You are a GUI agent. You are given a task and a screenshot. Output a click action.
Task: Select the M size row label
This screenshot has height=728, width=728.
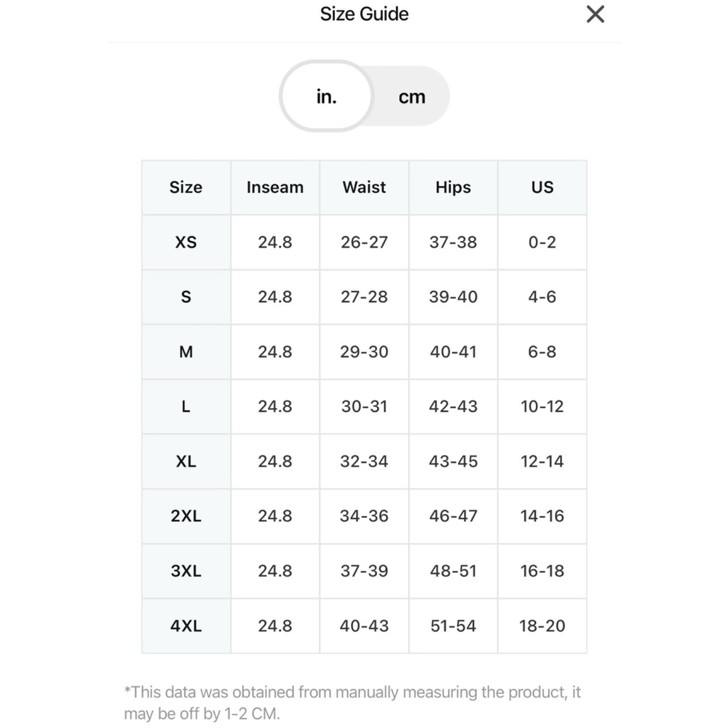186,352
